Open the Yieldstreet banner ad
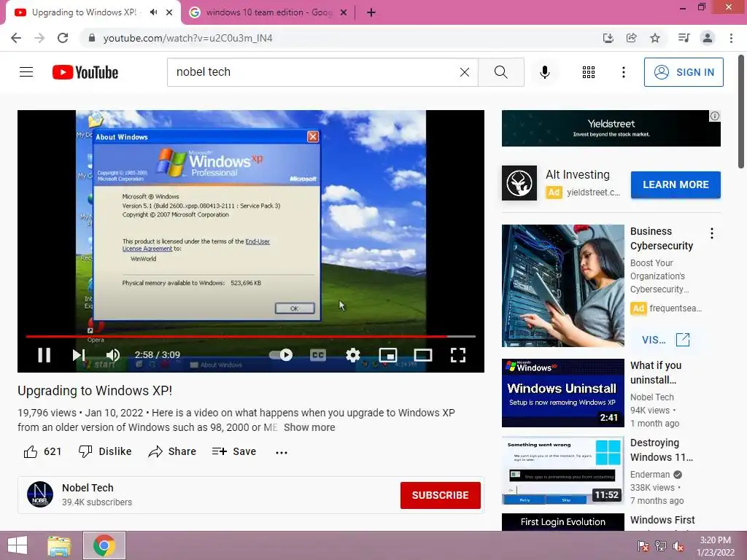 (611, 128)
